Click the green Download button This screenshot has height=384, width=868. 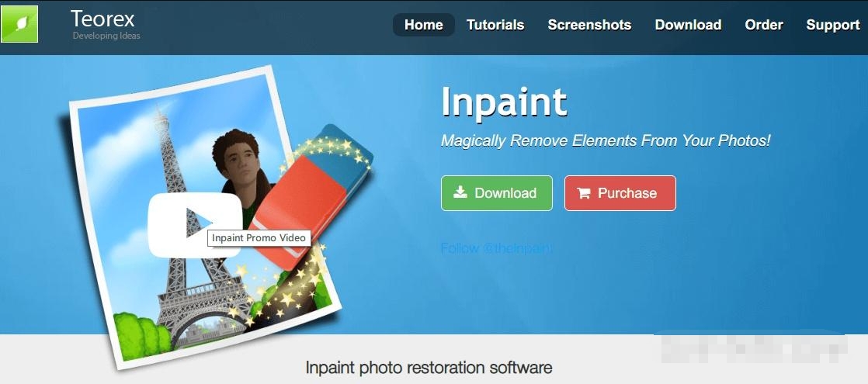pyautogui.click(x=497, y=193)
